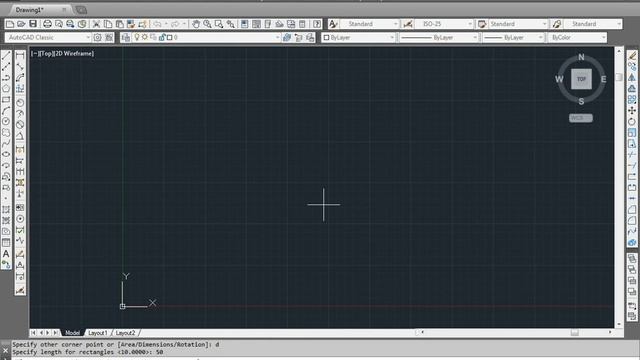Click the Make Object's Layer Current icon
The height and width of the screenshot is (360, 640).
[287, 38]
